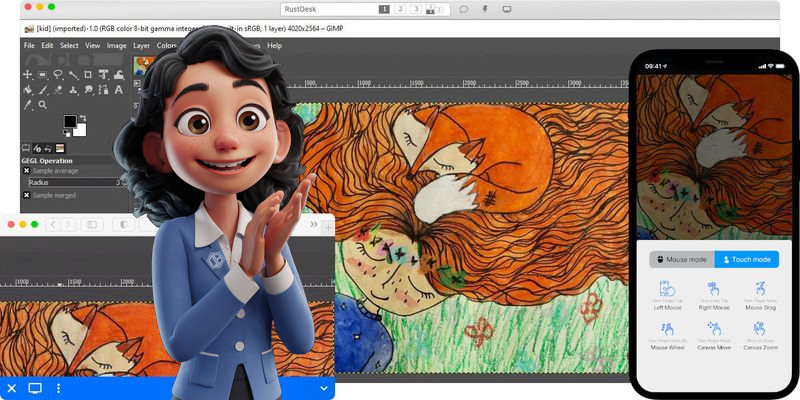Select the Crop tool
800x400 pixels.
[88, 75]
